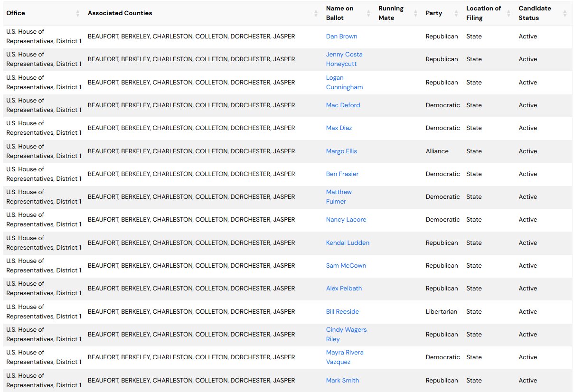Open Mac Deford's candidate page
583x392 pixels.
343,105
